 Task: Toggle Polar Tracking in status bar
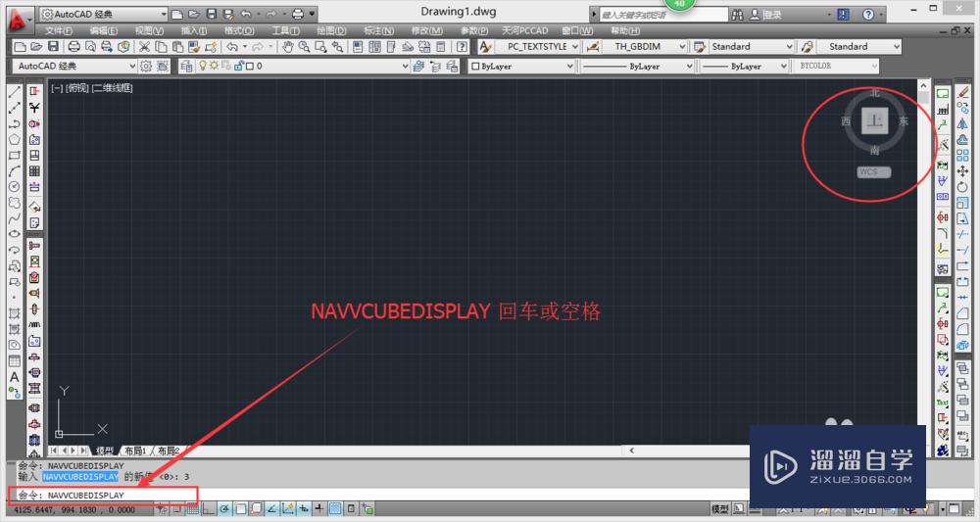point(224,509)
